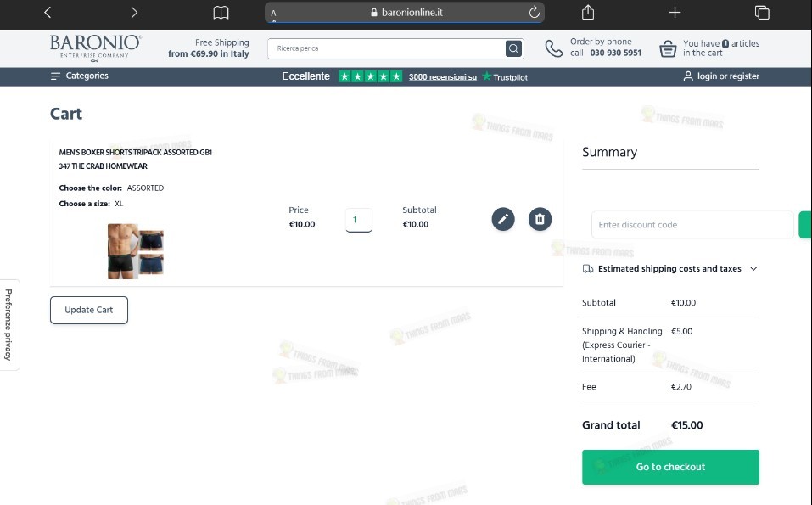The width and height of the screenshot is (812, 505).
Task: Open the shopping basket icon
Action: 668,48
